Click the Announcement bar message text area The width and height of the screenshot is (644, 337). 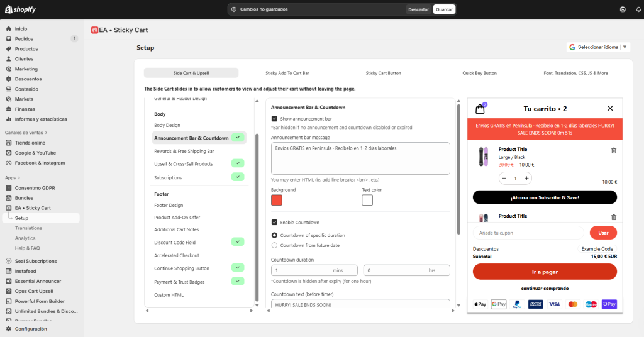coord(360,158)
